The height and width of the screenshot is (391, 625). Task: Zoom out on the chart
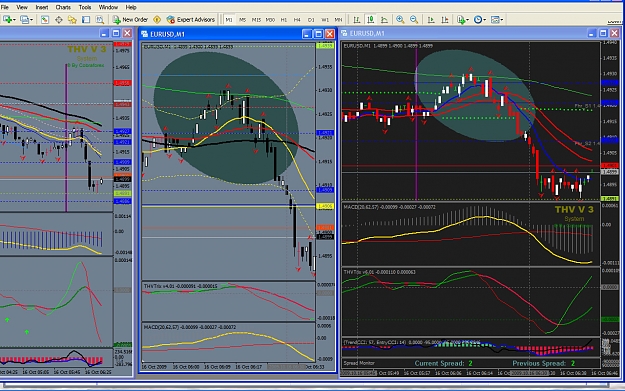[x=414, y=20]
